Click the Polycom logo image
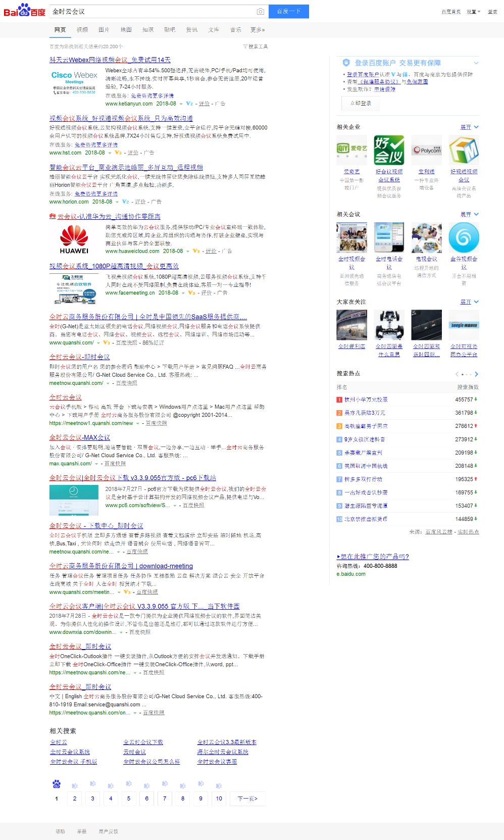 pyautogui.click(x=427, y=150)
